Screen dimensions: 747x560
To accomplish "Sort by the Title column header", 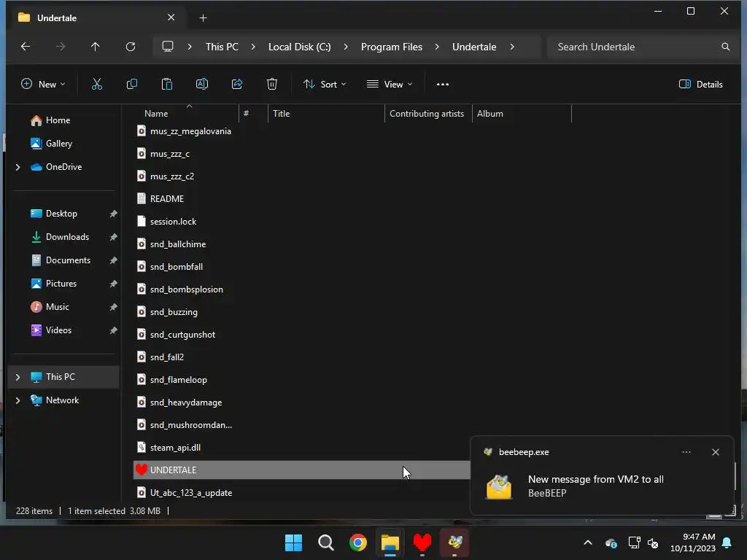I will click(x=281, y=114).
